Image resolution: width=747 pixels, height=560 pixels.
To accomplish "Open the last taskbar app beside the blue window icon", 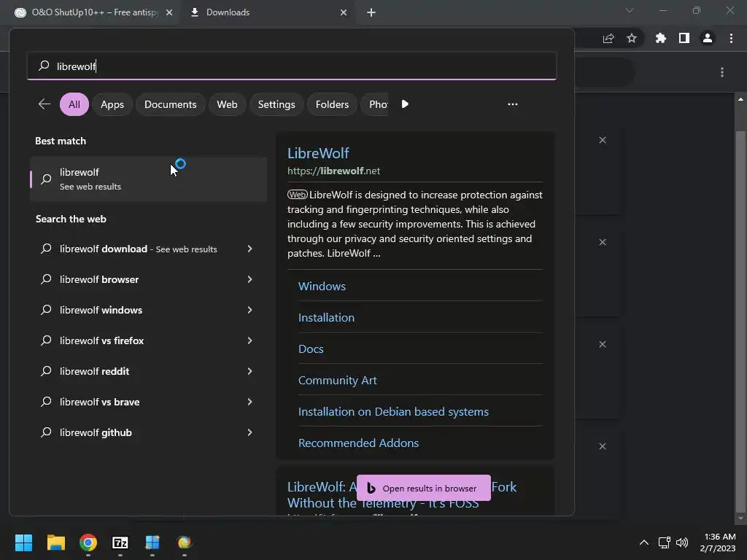I will click(185, 542).
